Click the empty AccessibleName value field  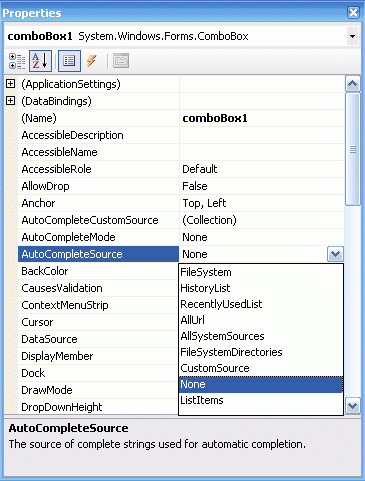pyautogui.click(x=262, y=152)
